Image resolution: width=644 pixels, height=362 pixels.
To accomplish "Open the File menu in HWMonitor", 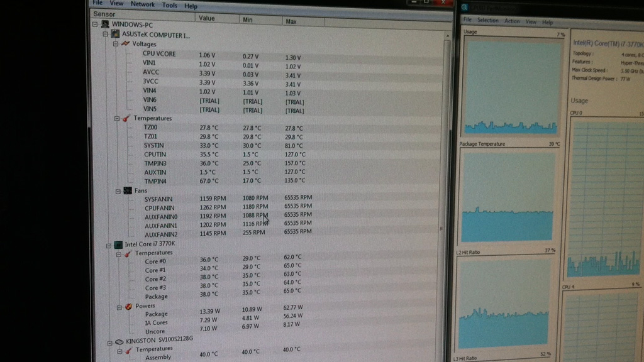I will pyautogui.click(x=97, y=3).
